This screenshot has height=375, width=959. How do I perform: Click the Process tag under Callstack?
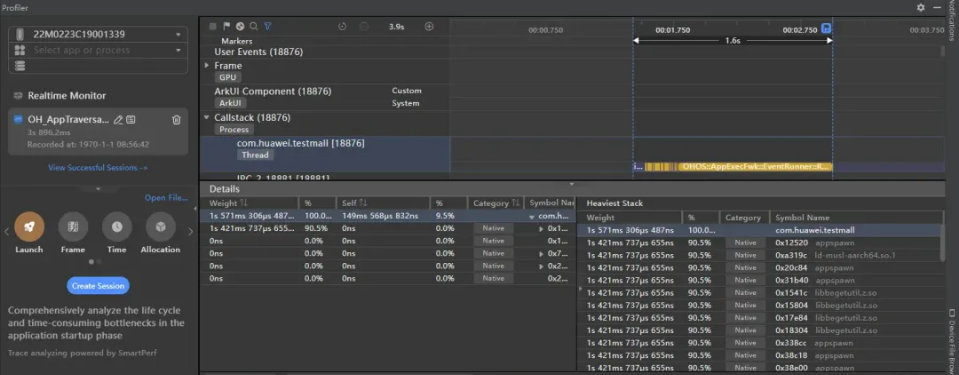pos(234,130)
